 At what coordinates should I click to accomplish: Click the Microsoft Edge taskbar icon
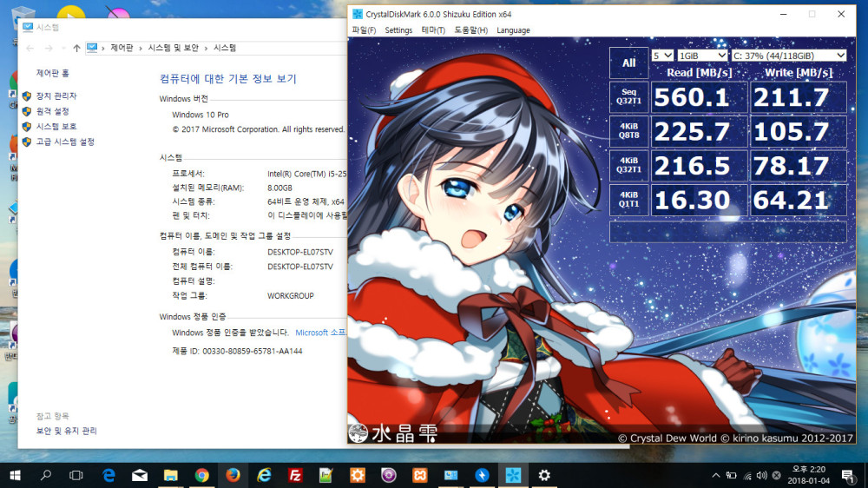coord(108,475)
